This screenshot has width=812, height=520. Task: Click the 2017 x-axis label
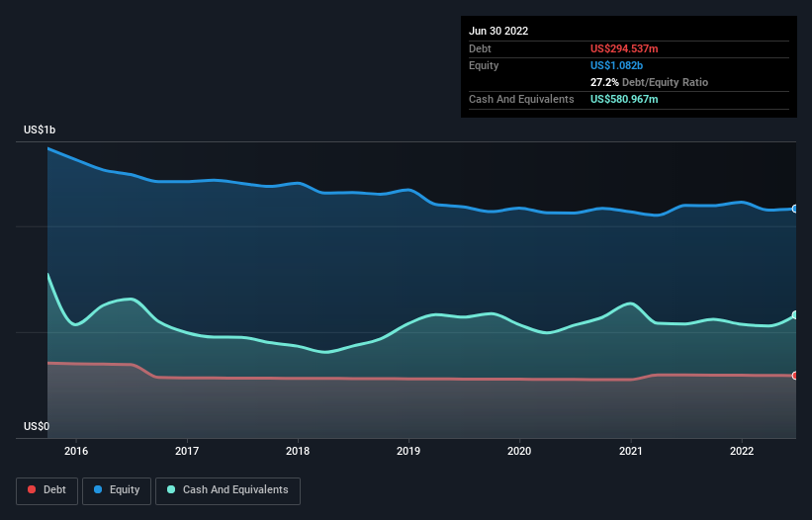coord(187,451)
